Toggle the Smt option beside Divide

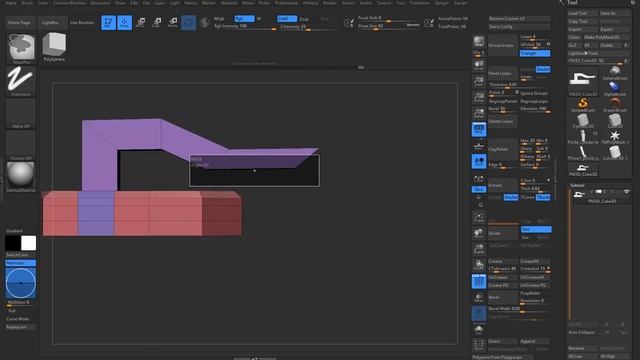pyautogui.click(x=536, y=229)
